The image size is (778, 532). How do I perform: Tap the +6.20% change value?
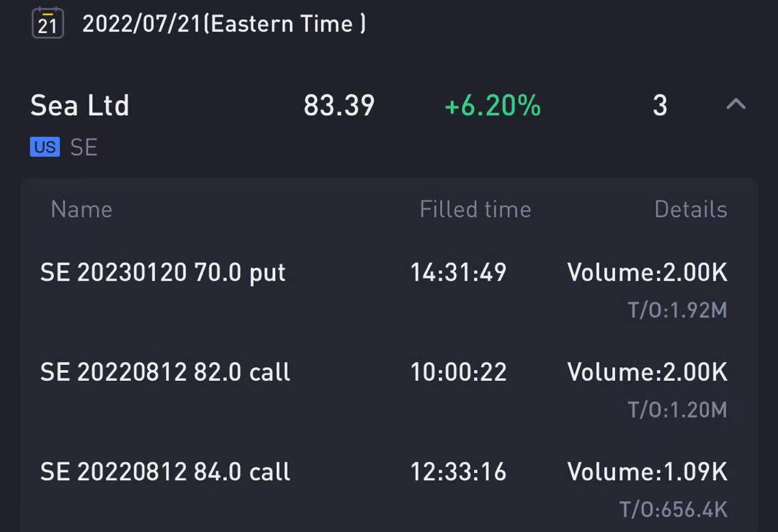point(493,106)
